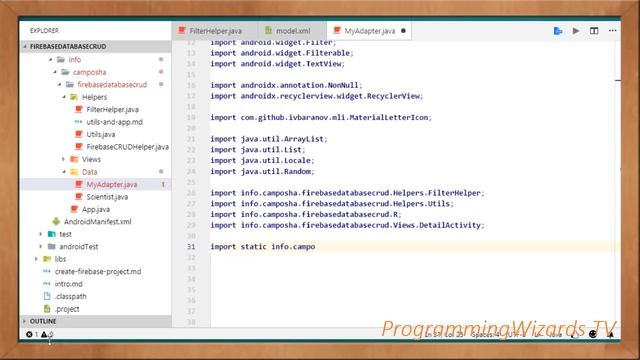Click the Java icon beside Utils.java
The width and height of the screenshot is (640, 360).
79,134
